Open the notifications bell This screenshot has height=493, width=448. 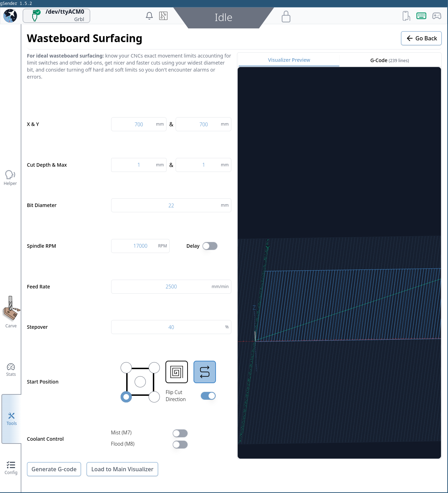click(x=149, y=16)
